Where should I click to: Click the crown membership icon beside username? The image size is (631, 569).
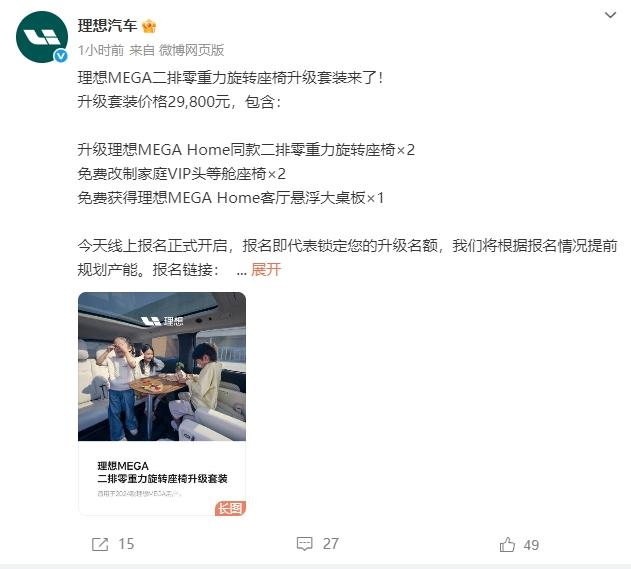click(x=149, y=27)
